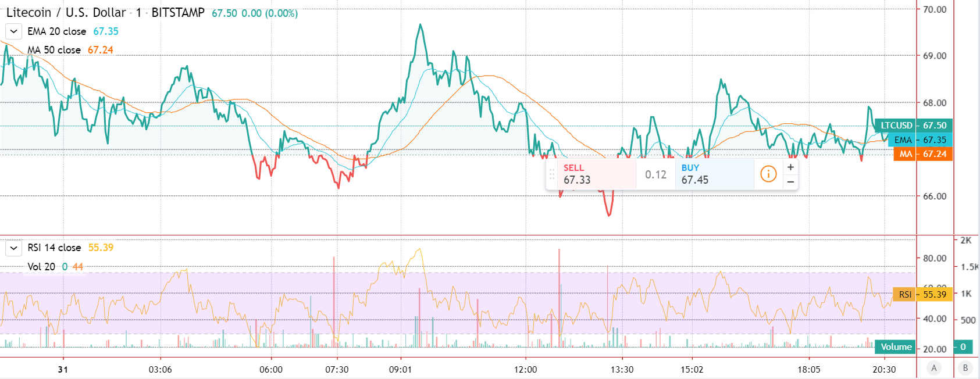Click the RSI 55.39 axis label
980x379 pixels.
pos(922,294)
